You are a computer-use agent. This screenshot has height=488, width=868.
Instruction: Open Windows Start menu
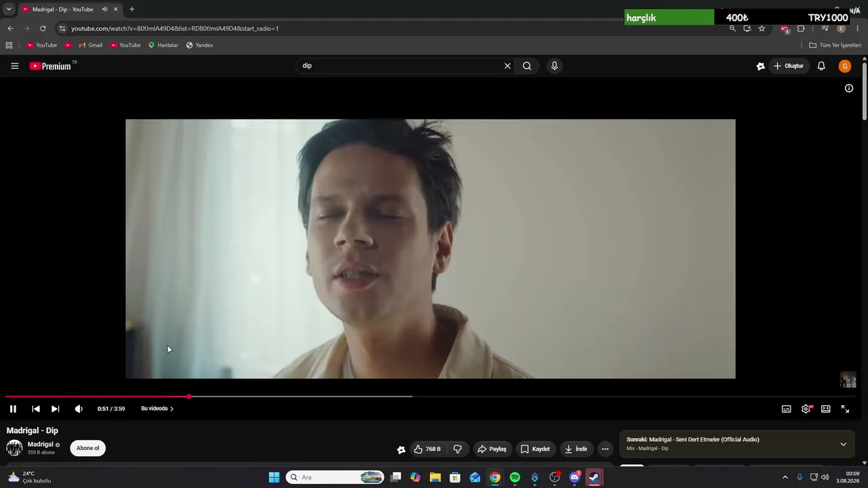[274, 477]
